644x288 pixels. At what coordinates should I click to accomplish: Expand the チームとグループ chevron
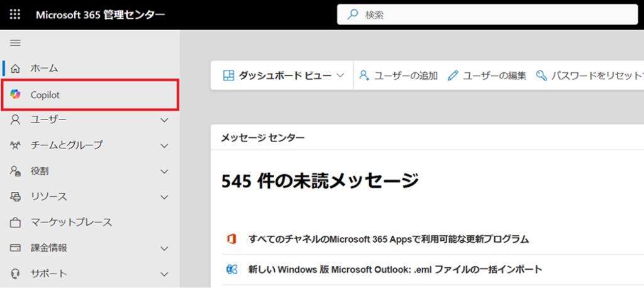point(164,146)
